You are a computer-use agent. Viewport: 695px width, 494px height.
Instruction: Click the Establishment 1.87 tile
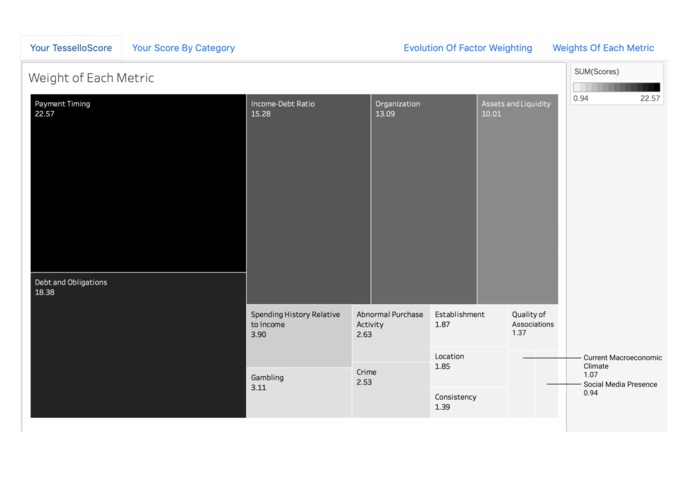[469, 325]
